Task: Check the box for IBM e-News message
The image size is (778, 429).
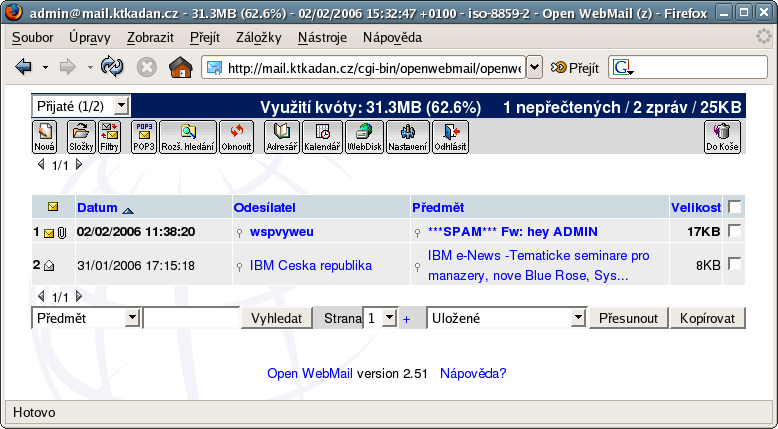Action: pos(734,264)
